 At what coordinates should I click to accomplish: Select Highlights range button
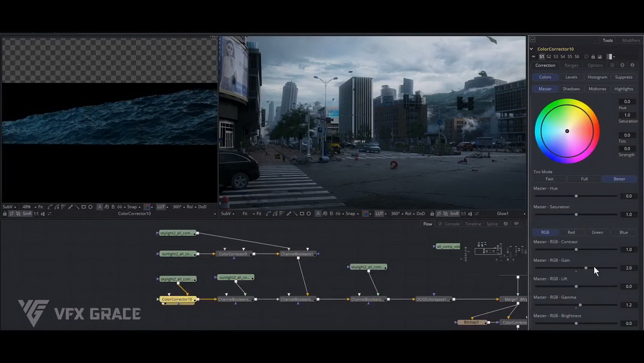623,89
